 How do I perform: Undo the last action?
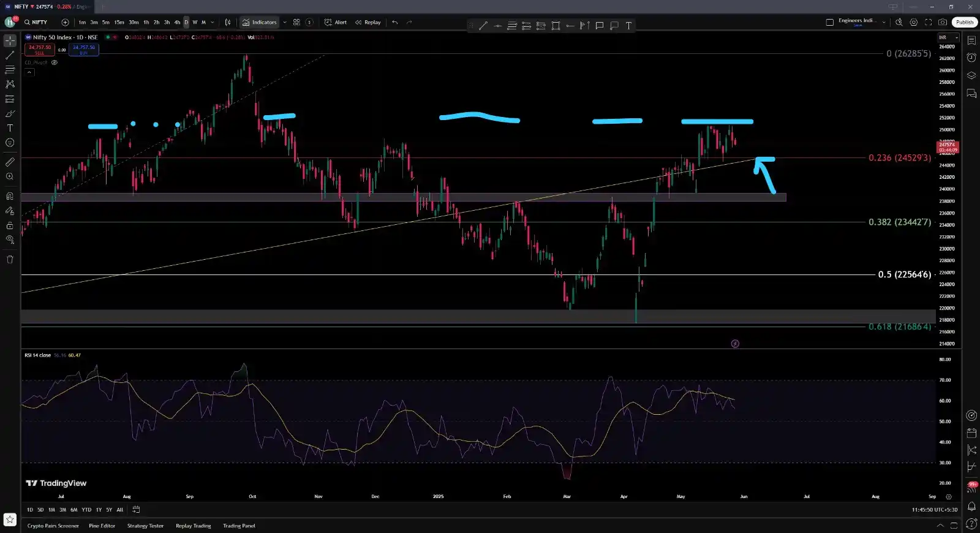pyautogui.click(x=395, y=22)
